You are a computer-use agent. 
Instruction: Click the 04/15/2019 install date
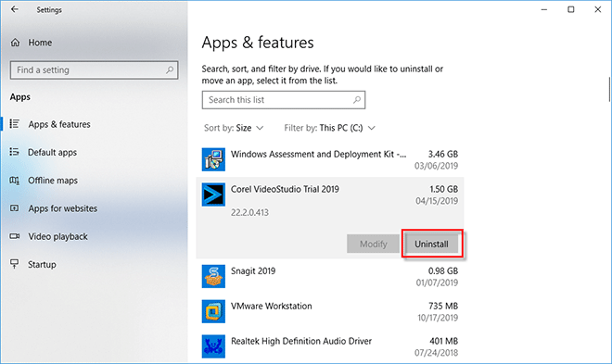(x=437, y=201)
